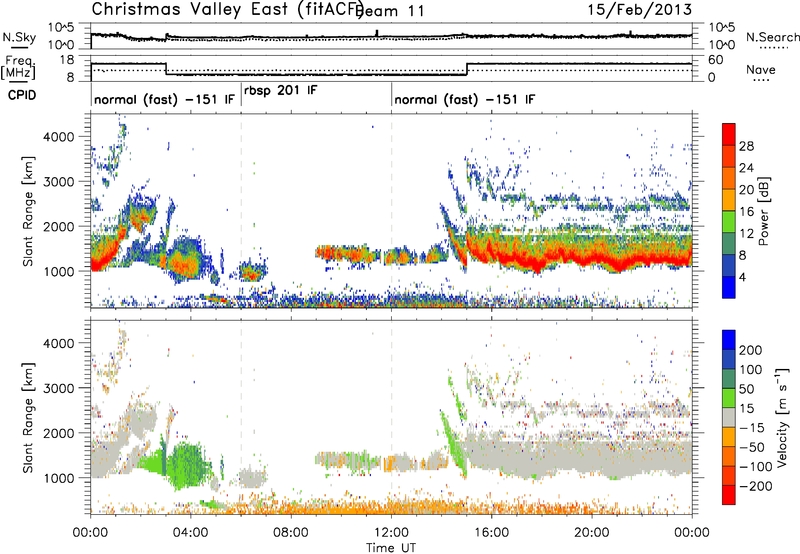Click the '-200' tick on velocity colorbar
This screenshot has width=800, height=554.
click(754, 486)
